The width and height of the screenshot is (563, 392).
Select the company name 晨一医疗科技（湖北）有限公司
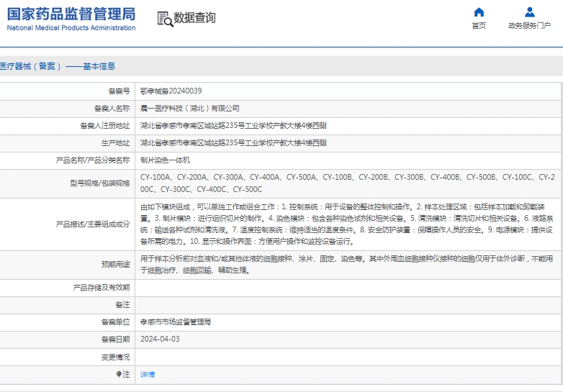[190, 109]
